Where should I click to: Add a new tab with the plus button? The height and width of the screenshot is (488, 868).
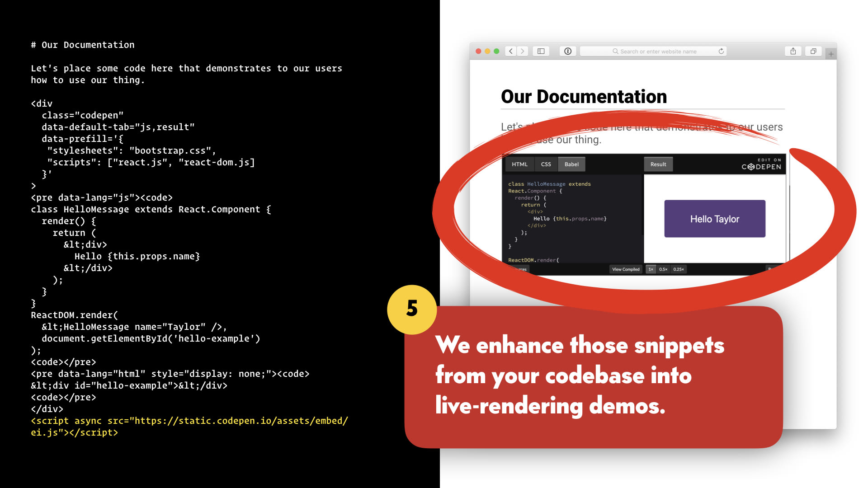(831, 54)
